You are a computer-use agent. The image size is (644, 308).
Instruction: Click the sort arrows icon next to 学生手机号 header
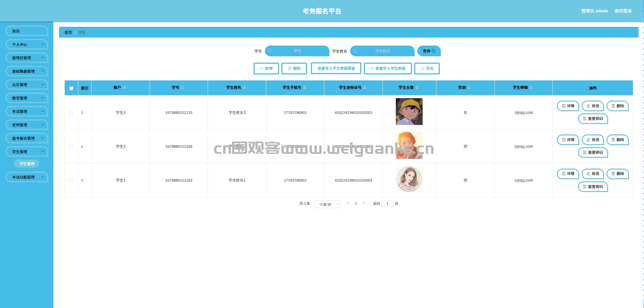tap(305, 87)
